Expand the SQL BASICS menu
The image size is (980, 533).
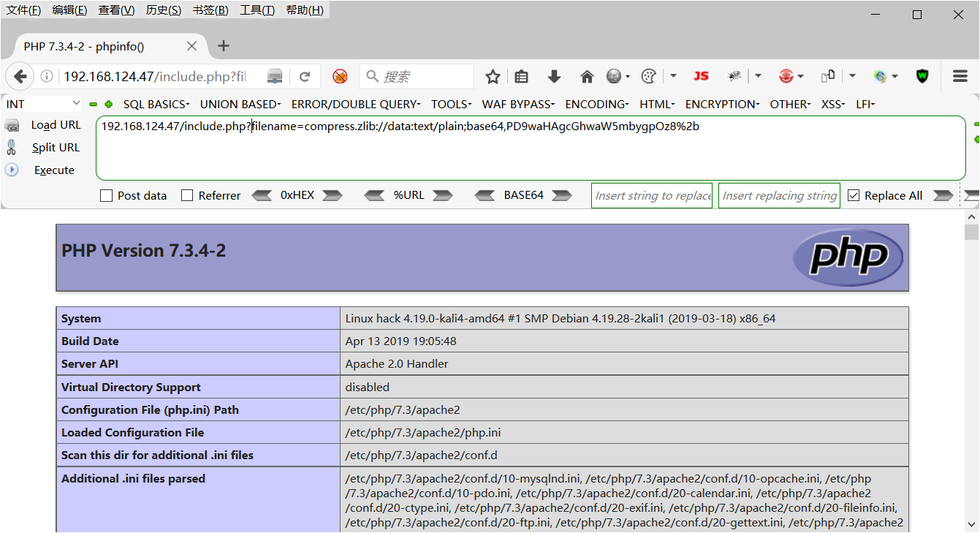[156, 105]
